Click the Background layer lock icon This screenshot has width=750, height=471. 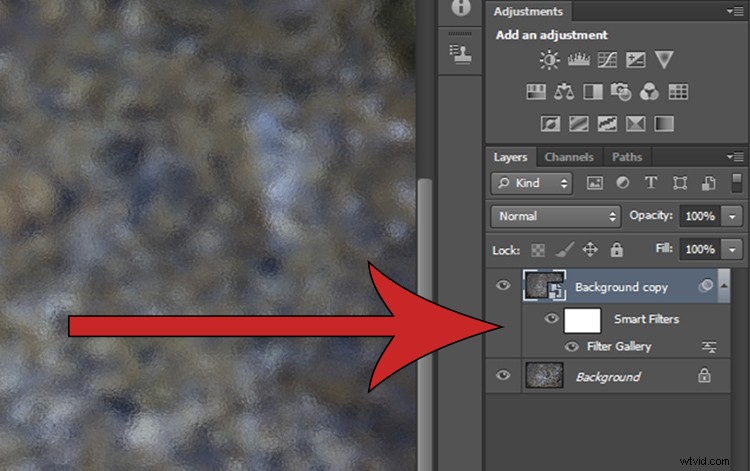tap(704, 375)
